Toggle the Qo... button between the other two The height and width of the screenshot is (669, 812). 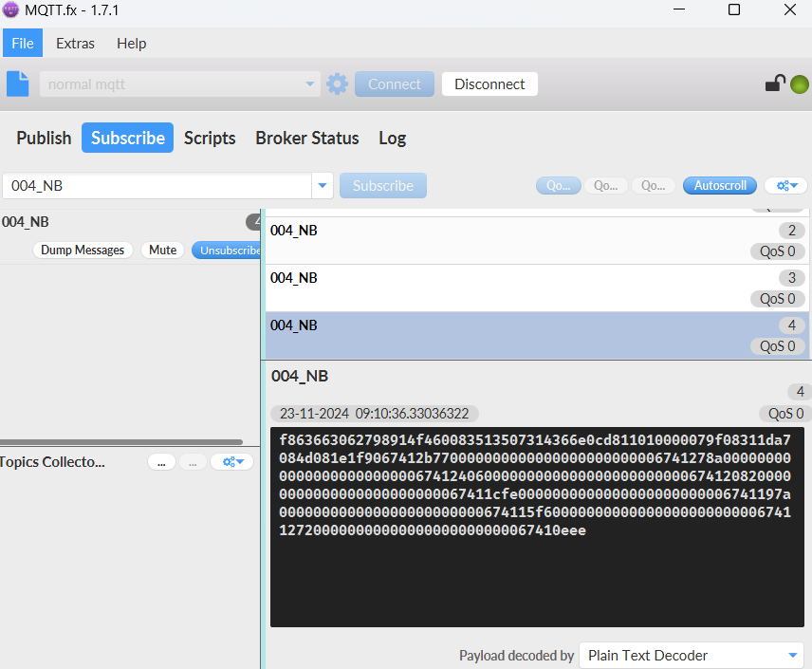pyautogui.click(x=606, y=185)
